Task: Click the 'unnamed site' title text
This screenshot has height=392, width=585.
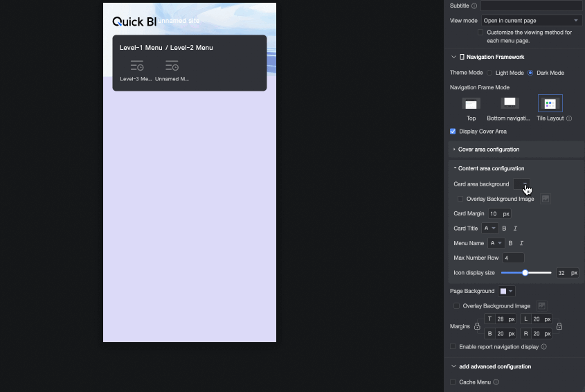Action: pos(179,21)
